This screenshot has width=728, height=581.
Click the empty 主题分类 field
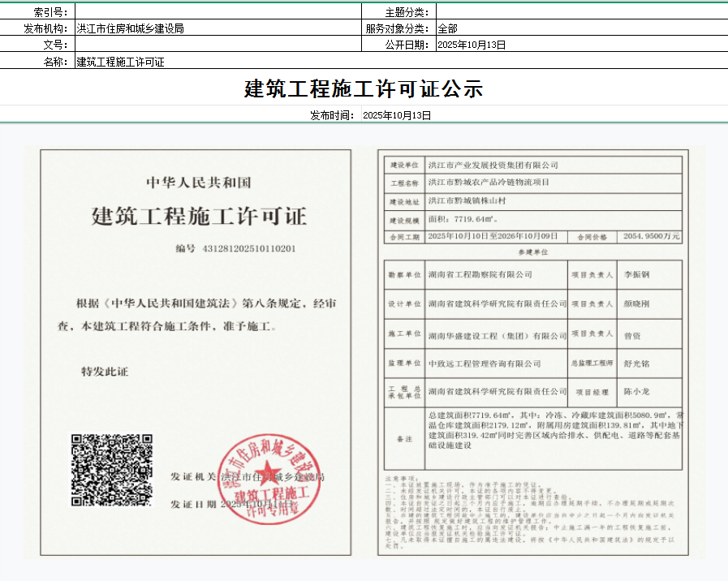click(580, 11)
